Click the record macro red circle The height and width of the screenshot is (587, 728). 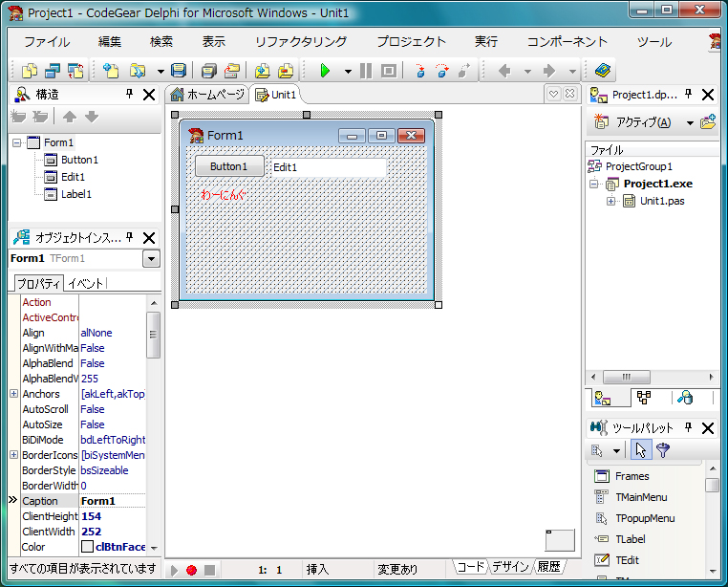(x=192, y=570)
